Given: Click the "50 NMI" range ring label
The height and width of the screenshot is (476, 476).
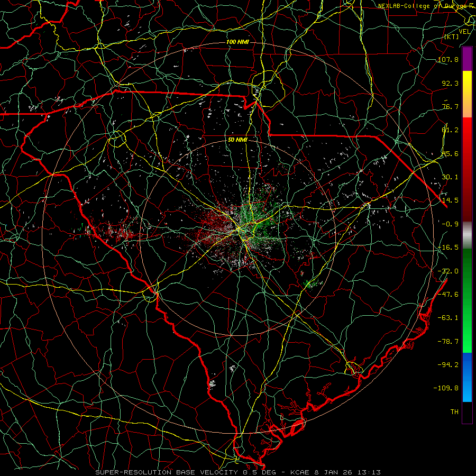Looking at the screenshot, I should pos(237,140).
